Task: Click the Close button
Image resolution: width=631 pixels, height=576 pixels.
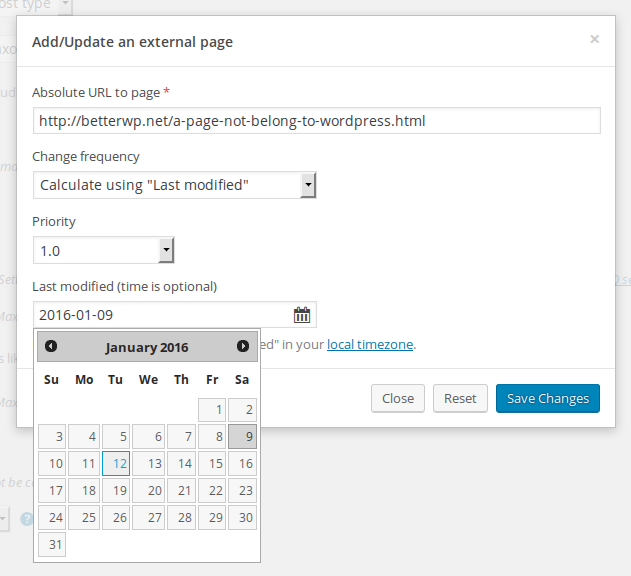Action: point(398,398)
